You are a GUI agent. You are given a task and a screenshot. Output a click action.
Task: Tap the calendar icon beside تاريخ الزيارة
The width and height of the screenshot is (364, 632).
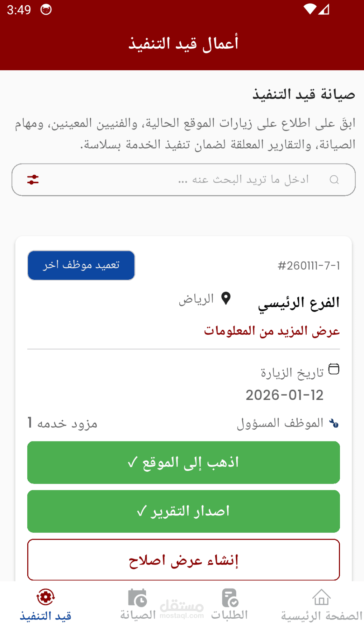[x=334, y=369]
